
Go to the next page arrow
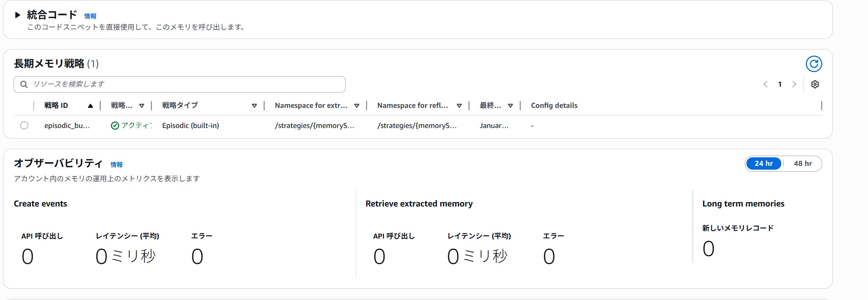[x=794, y=84]
